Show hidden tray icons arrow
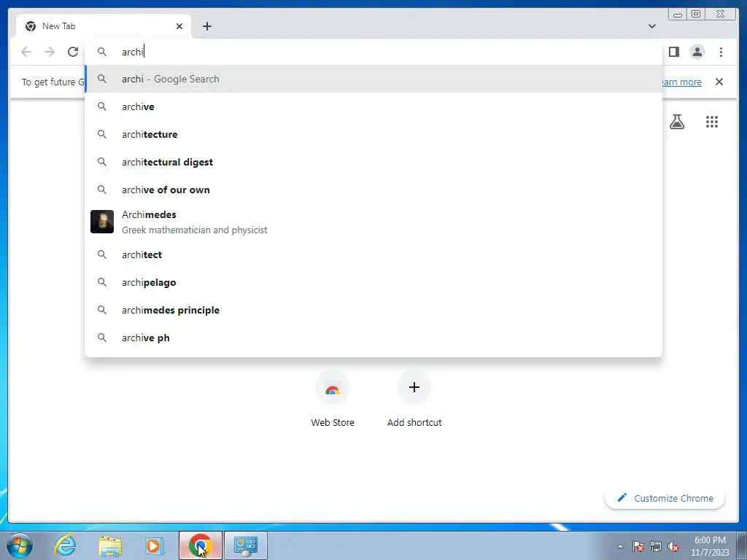The image size is (747, 560). tap(620, 547)
